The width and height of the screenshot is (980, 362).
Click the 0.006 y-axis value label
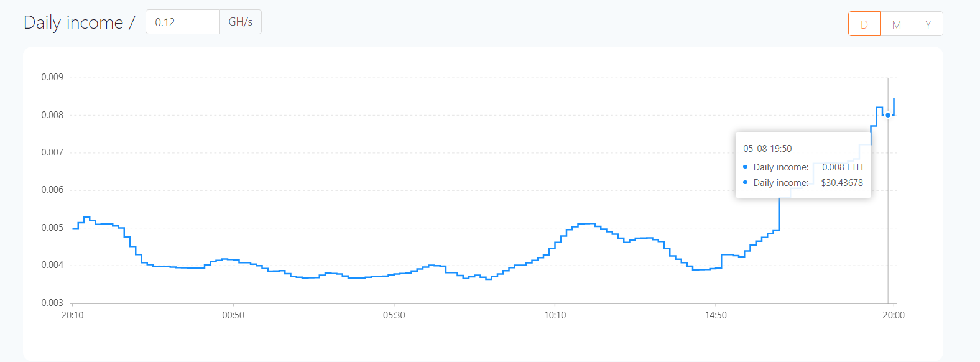click(x=52, y=190)
